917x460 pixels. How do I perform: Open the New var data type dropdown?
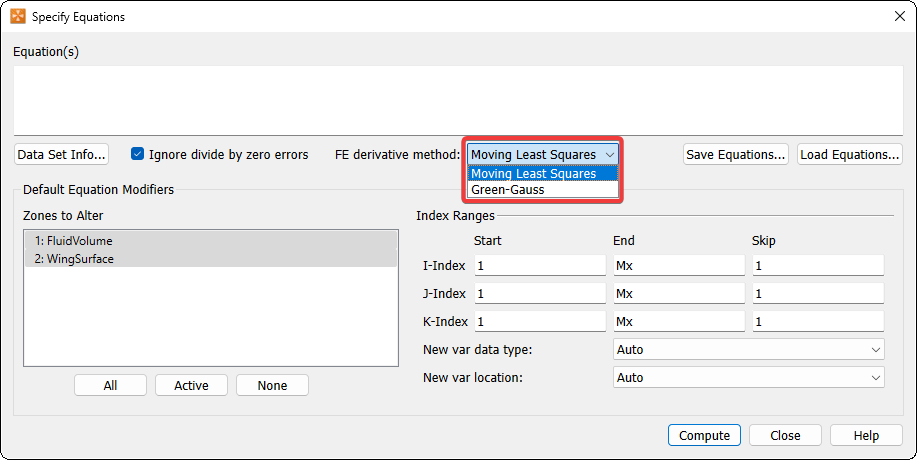coord(747,350)
